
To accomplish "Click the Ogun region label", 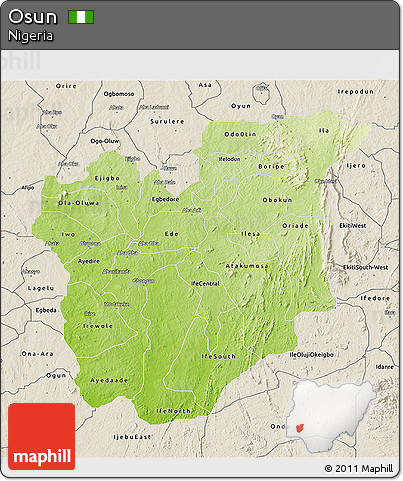I will click(56, 376).
